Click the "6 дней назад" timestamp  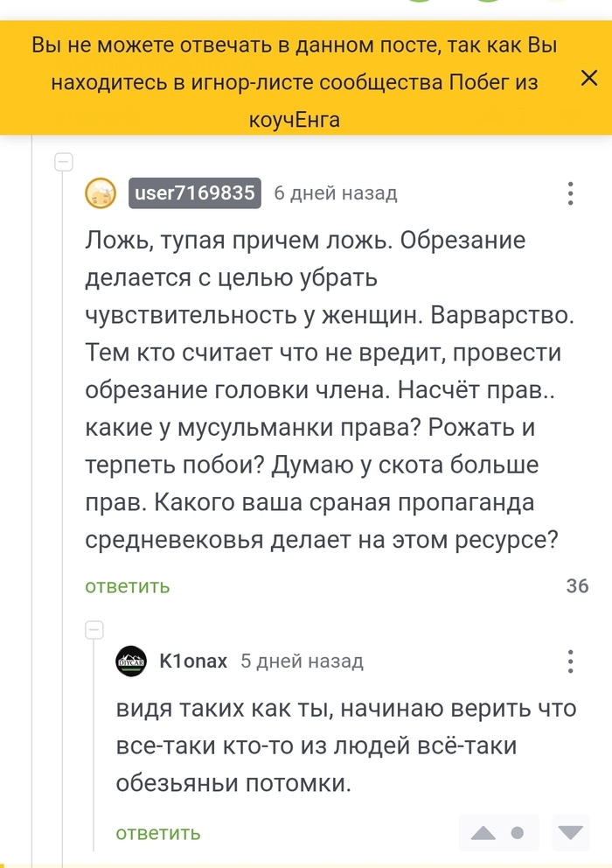coord(335,193)
